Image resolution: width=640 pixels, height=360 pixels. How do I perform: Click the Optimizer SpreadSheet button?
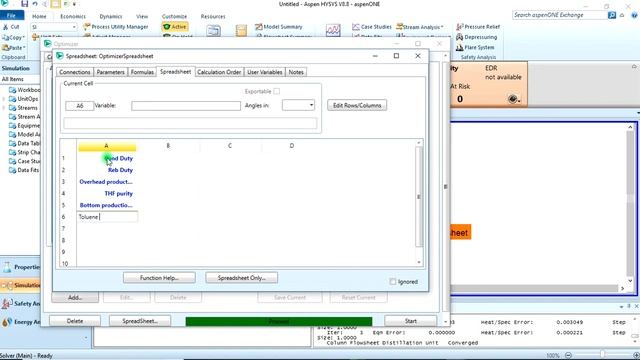coord(140,321)
